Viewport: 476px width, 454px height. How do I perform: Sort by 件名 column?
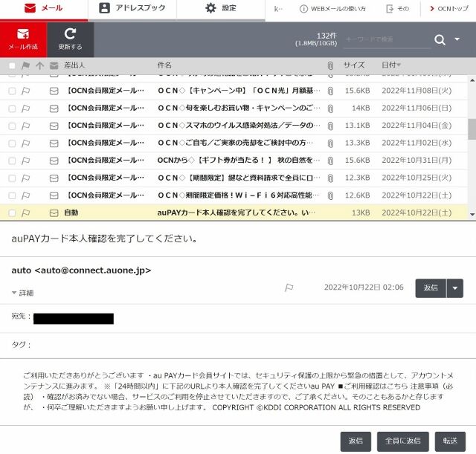[164, 65]
